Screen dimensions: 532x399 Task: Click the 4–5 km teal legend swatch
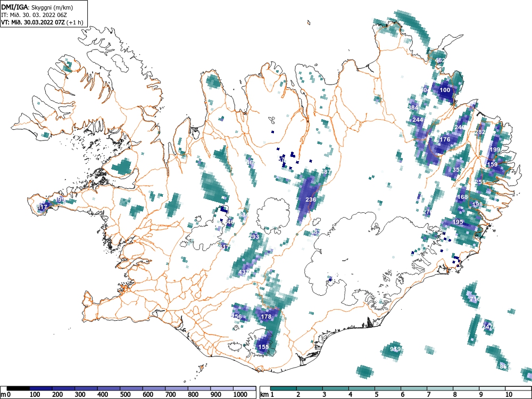pos(362,388)
